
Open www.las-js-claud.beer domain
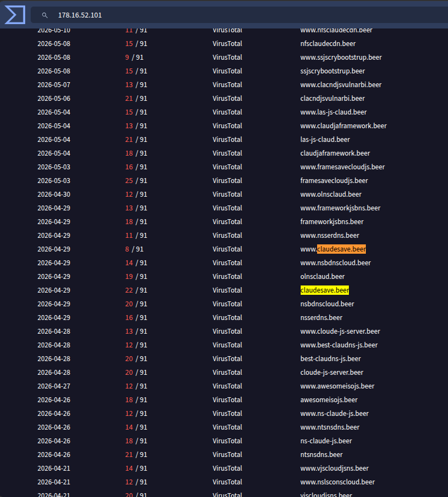click(334, 112)
